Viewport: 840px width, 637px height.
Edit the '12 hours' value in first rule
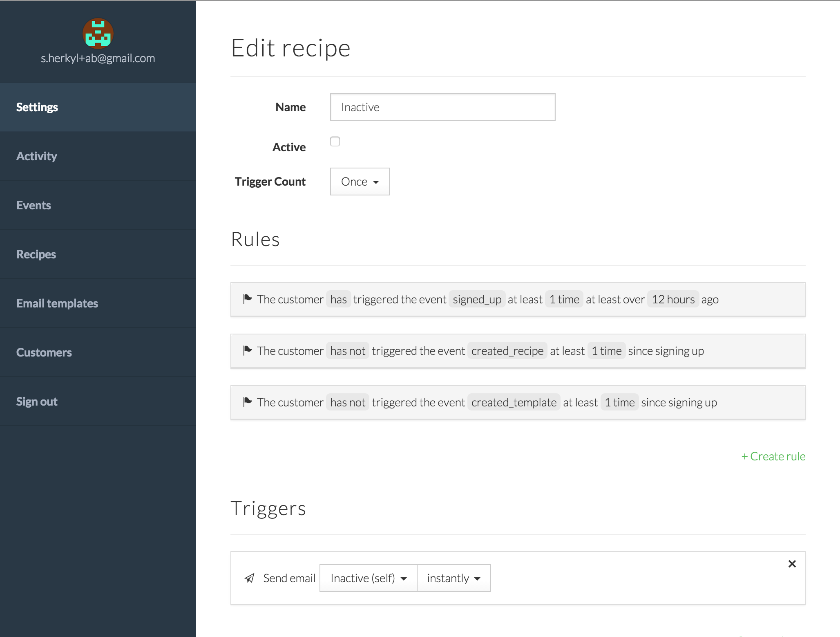[673, 299]
